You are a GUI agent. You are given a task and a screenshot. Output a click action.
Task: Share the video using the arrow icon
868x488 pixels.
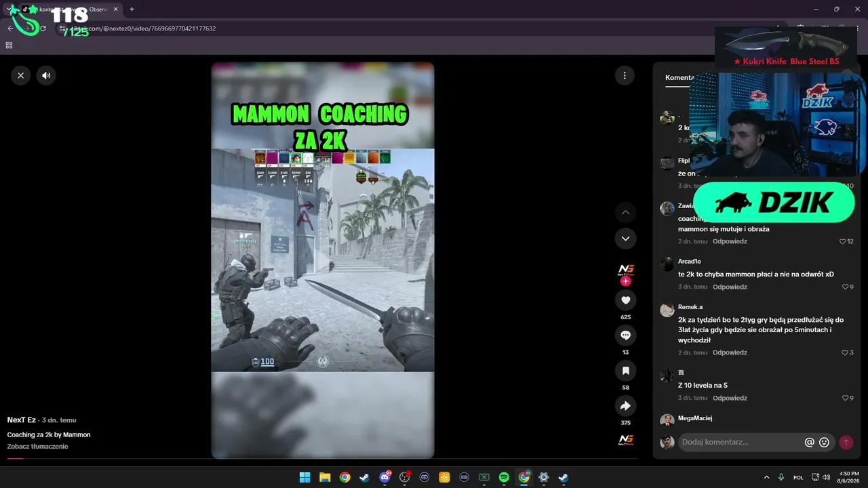(x=625, y=406)
